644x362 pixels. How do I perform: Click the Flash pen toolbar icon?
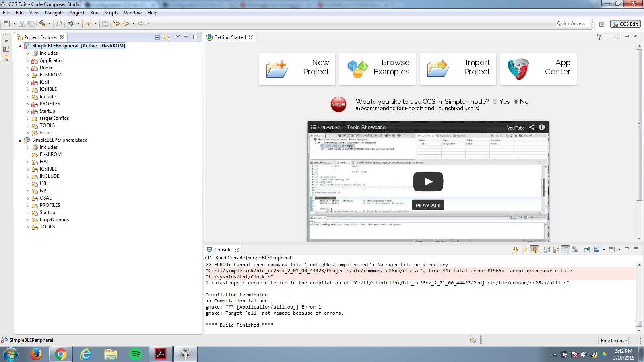89,23
